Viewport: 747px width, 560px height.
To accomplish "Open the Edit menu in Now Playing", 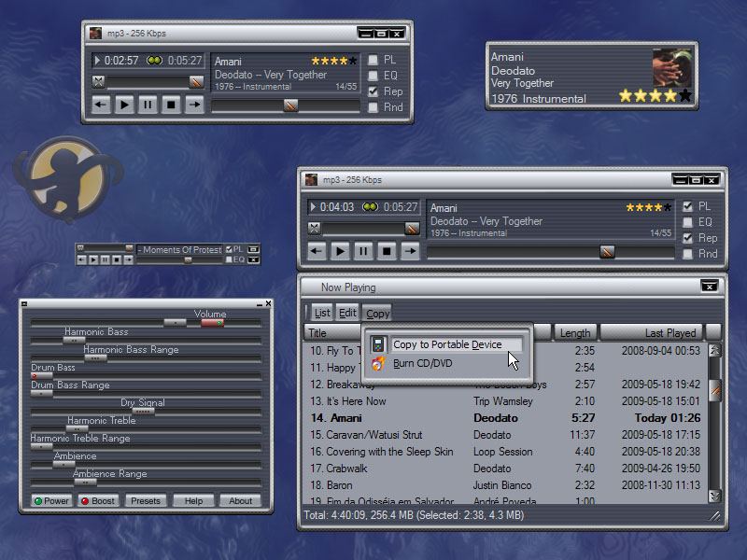I will tap(347, 313).
